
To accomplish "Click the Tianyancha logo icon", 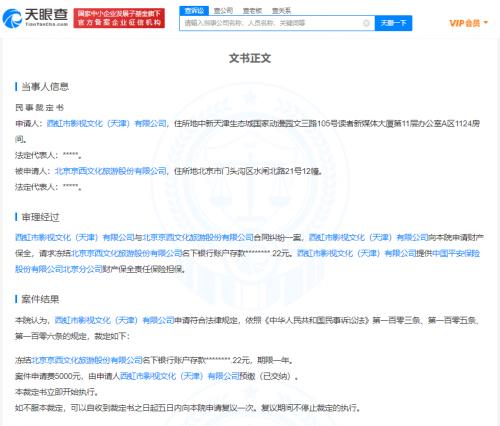I will point(12,18).
